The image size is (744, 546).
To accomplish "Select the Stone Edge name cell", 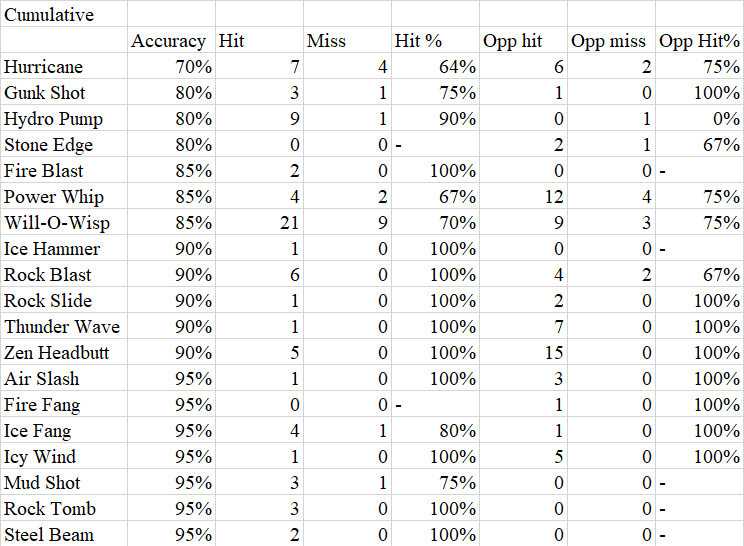I will click(48, 145).
